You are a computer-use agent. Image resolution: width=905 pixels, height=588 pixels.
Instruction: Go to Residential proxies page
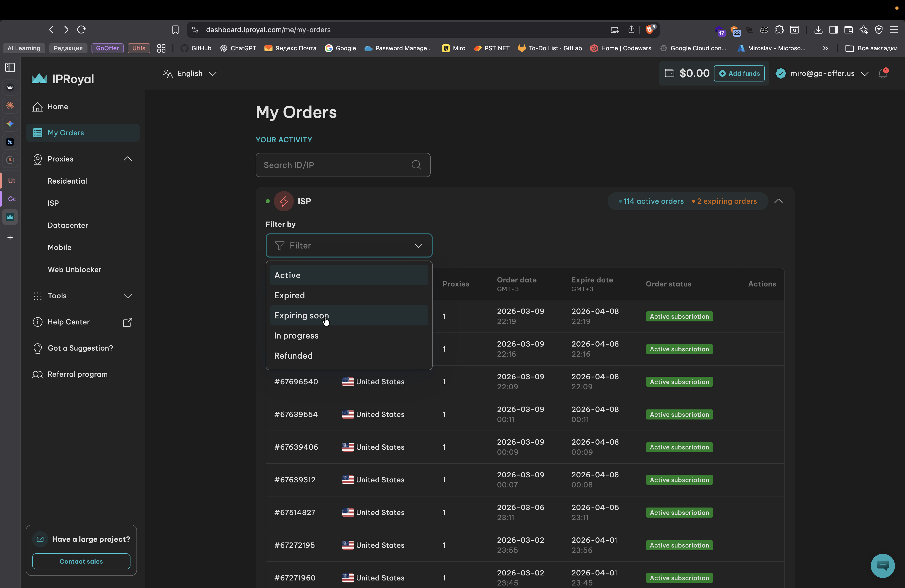67,181
